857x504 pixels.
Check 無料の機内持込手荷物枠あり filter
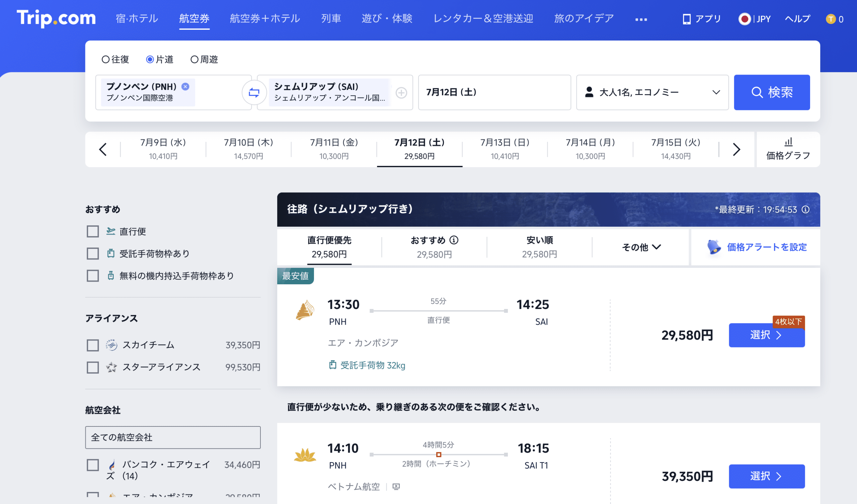pyautogui.click(x=93, y=276)
